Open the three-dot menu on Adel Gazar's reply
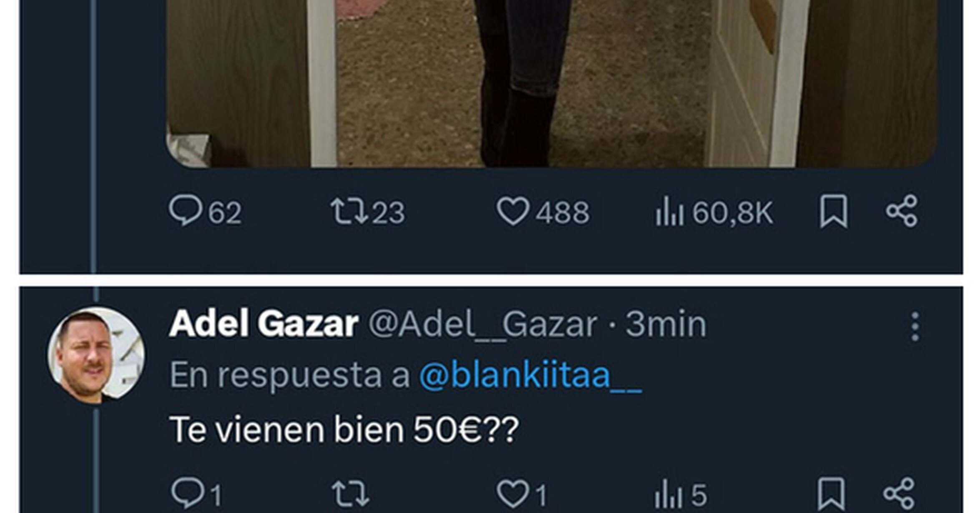This screenshot has width=980, height=513. [x=915, y=327]
